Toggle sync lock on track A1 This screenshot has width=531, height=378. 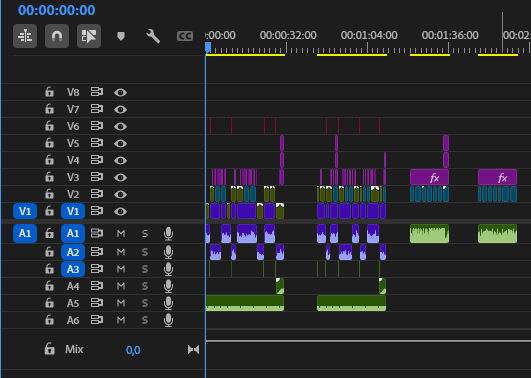point(97,233)
